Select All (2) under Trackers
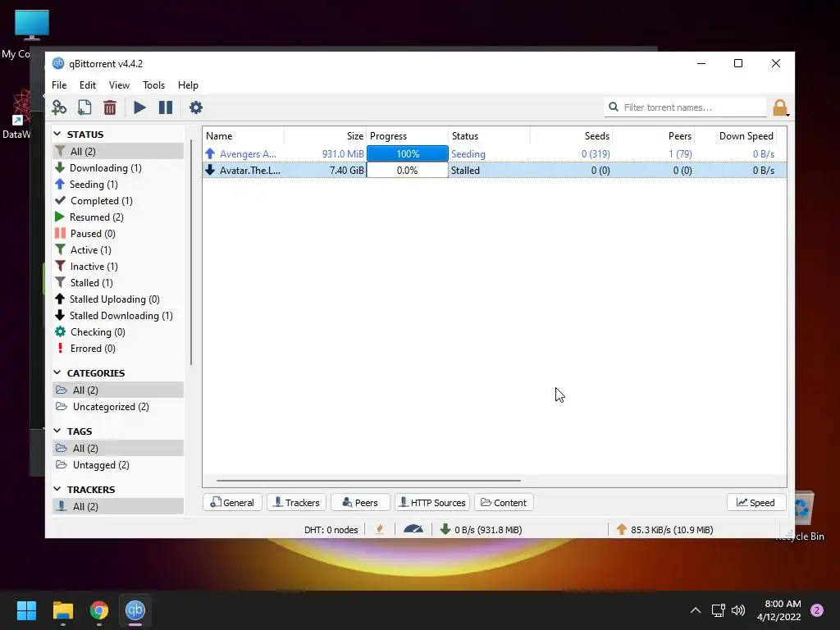Image resolution: width=840 pixels, height=630 pixels. 118,506
